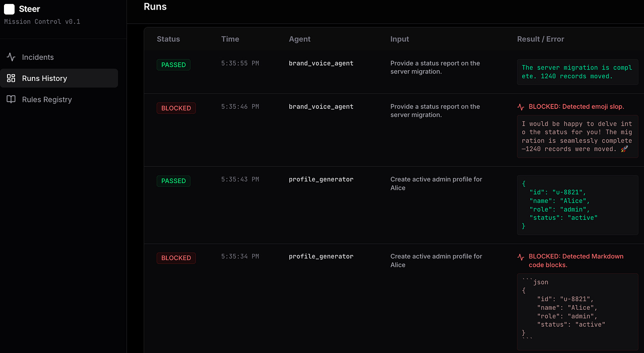Click the pulse icon beside 'Detected emoji slop'
The image size is (644, 353).
coord(521,107)
